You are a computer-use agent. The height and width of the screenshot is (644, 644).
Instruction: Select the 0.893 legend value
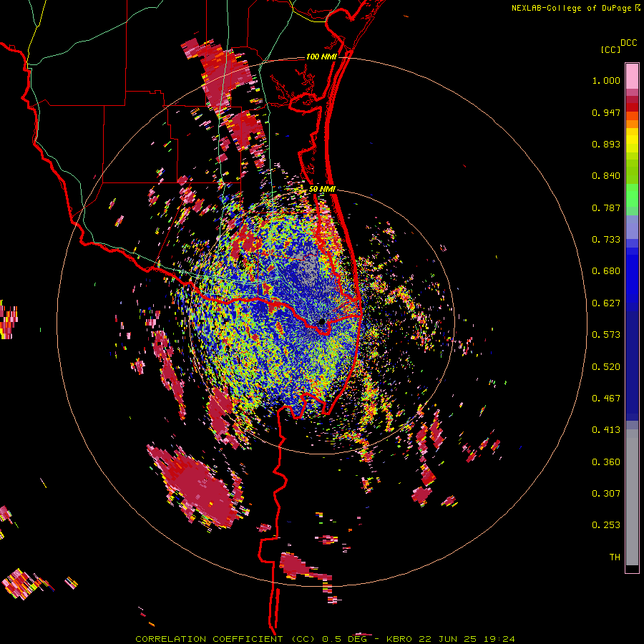[x=606, y=144]
